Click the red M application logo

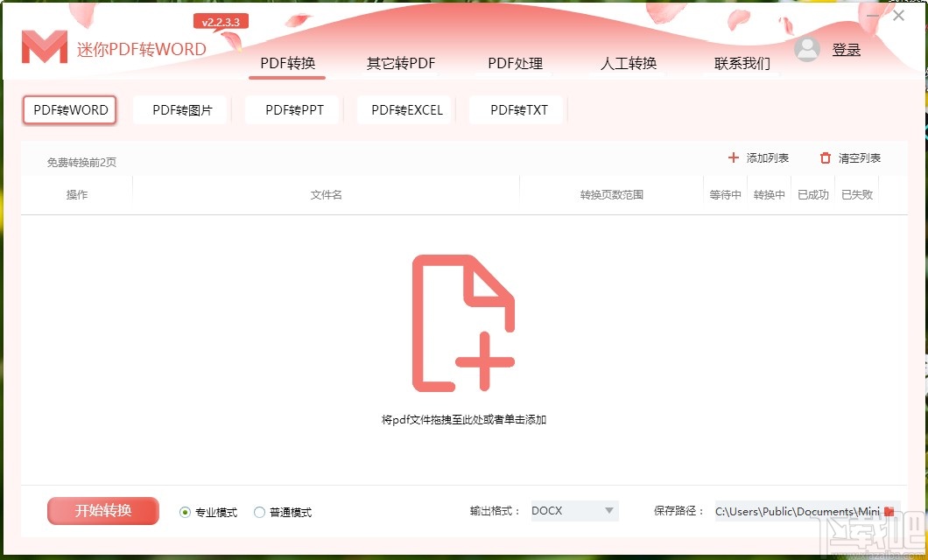45,47
